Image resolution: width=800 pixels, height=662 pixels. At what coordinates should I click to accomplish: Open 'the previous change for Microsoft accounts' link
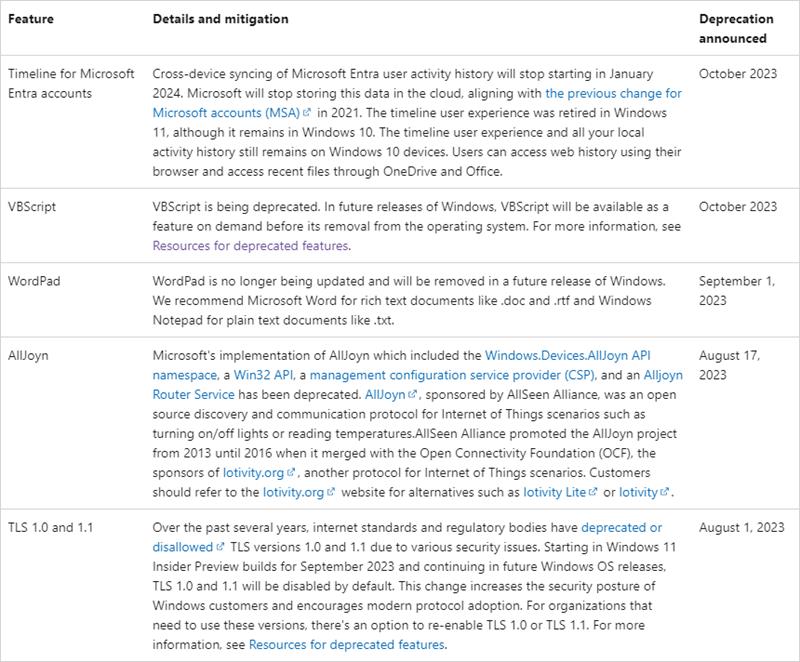point(613,93)
